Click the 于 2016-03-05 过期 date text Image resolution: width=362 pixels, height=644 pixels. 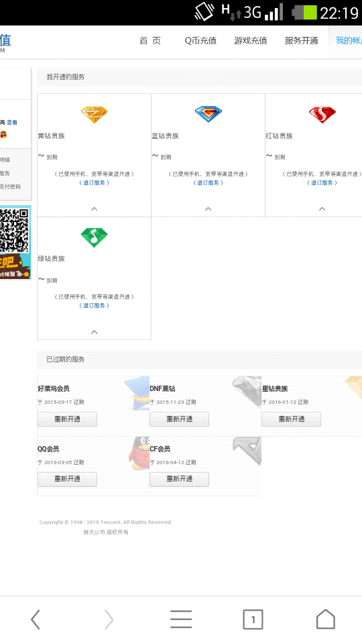(61, 462)
